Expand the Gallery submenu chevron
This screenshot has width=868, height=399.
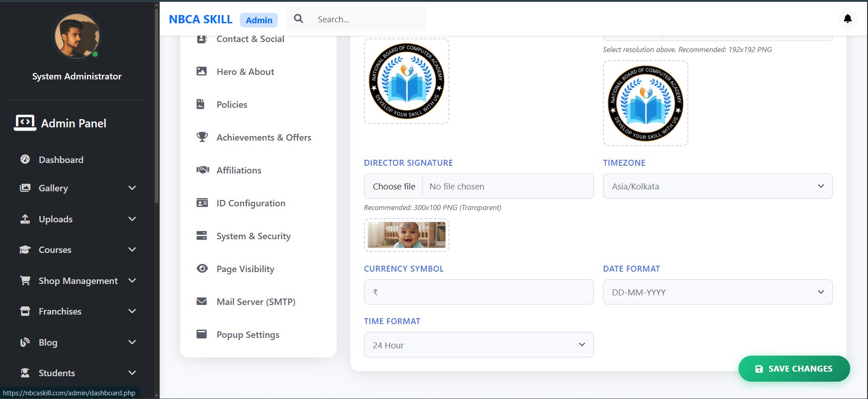[132, 188]
